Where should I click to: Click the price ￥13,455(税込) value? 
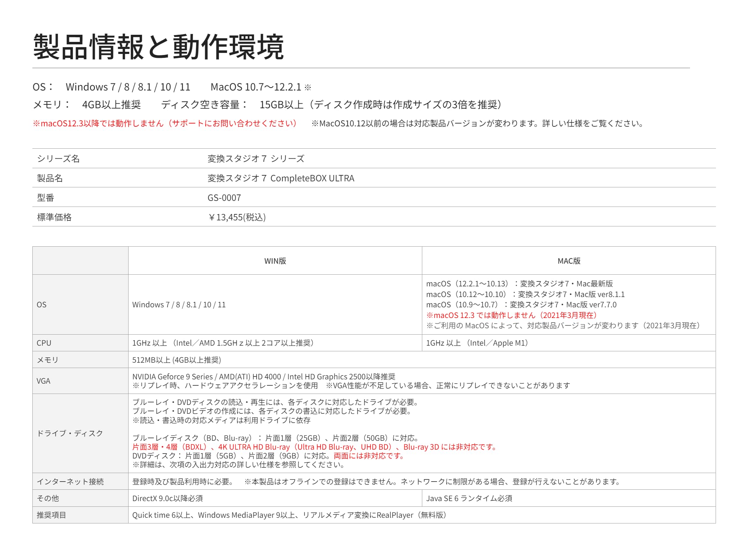pos(237,217)
